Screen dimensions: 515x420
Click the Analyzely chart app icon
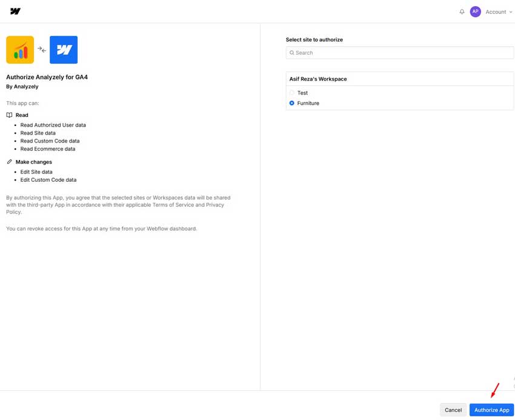click(x=20, y=50)
